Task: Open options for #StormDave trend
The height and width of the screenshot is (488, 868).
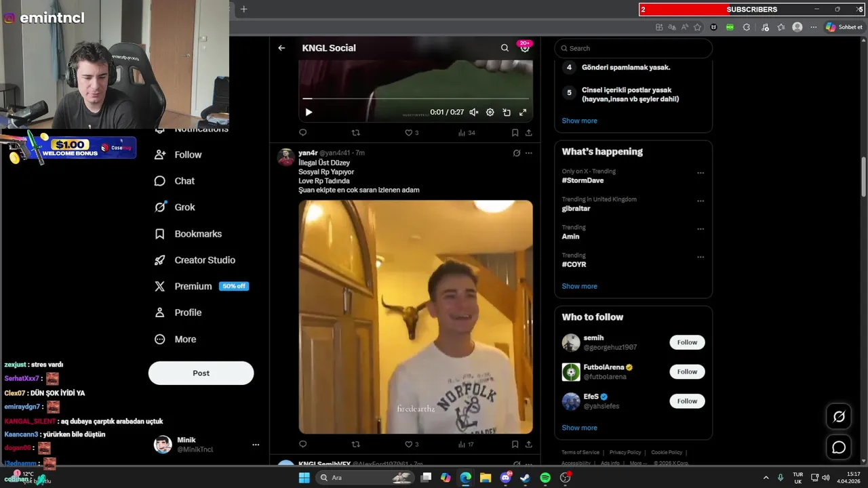Action: (701, 173)
